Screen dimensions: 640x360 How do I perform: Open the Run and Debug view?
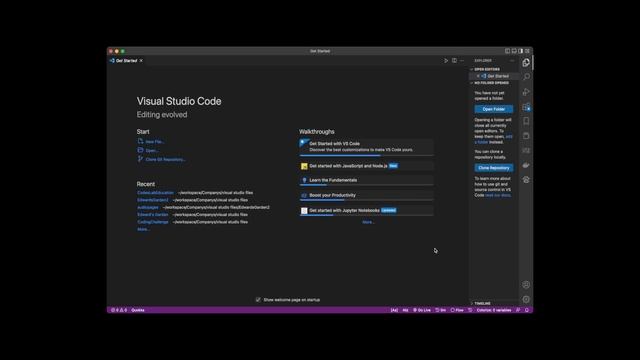point(526,92)
